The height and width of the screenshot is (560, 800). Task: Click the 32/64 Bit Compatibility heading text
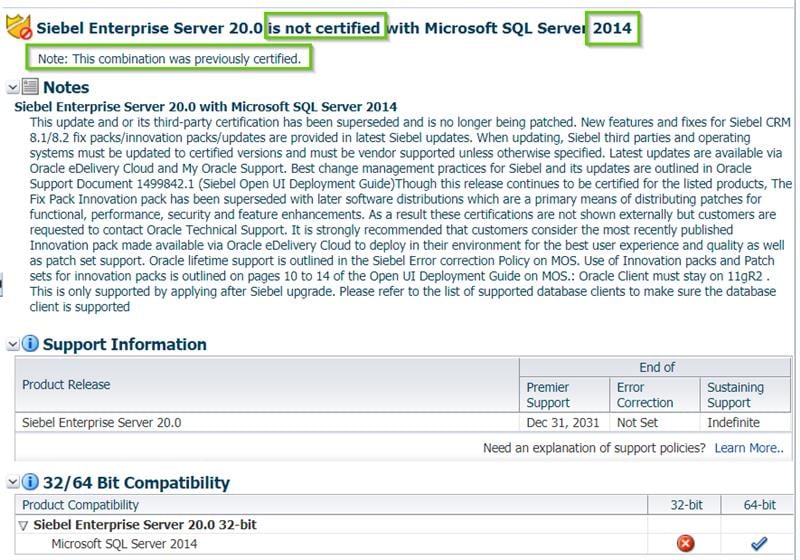(136, 482)
